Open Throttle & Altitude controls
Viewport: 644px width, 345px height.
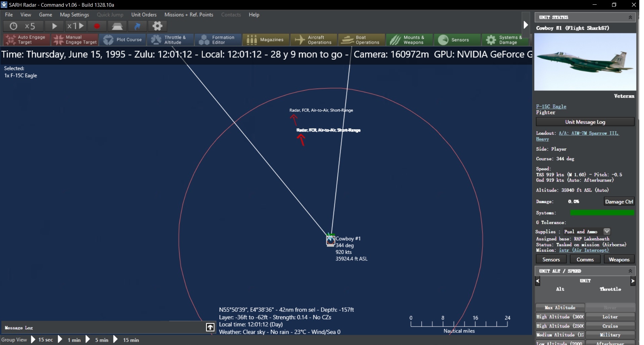tap(171, 40)
